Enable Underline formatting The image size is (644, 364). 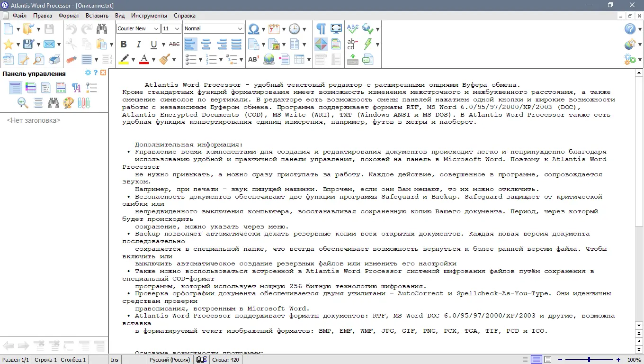tap(152, 44)
